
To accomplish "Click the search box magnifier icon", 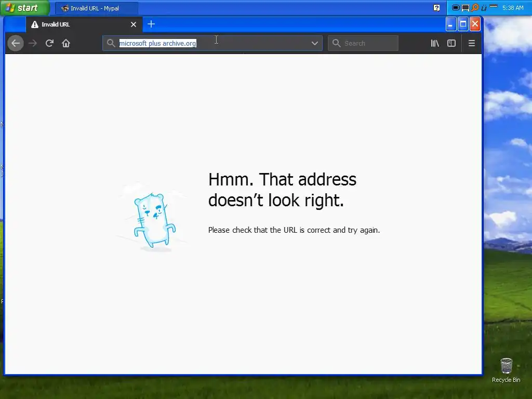I will [x=336, y=43].
